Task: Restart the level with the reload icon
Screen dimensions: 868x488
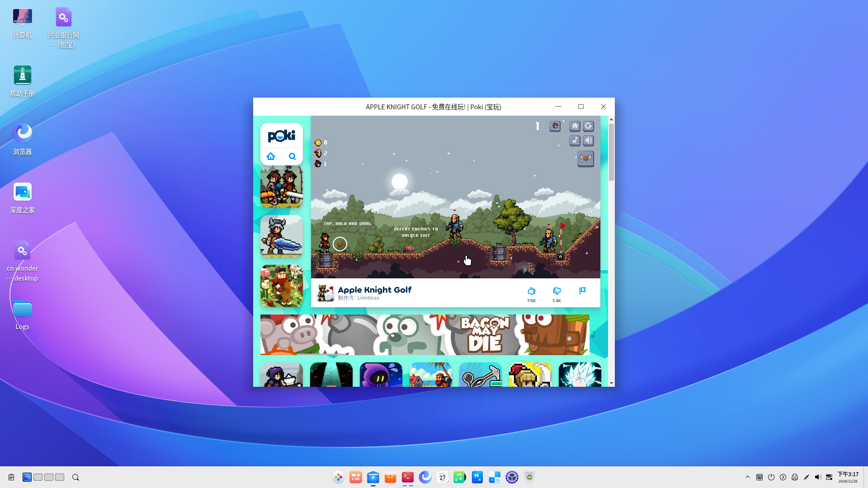Action: pyautogui.click(x=589, y=126)
